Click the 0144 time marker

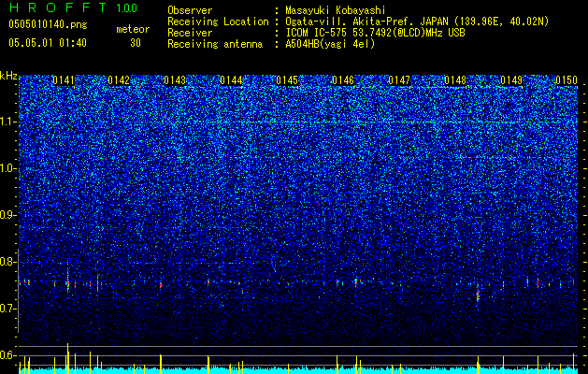click(x=232, y=80)
